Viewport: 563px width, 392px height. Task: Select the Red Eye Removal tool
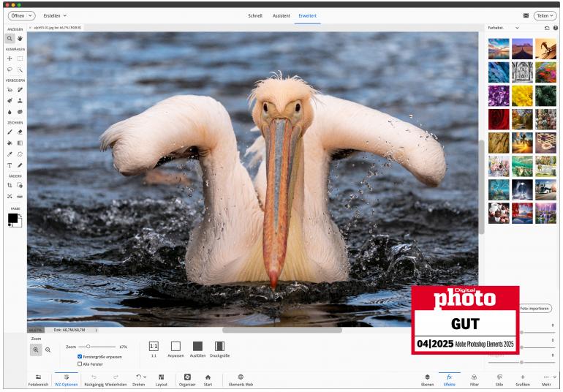pyautogui.click(x=10, y=90)
